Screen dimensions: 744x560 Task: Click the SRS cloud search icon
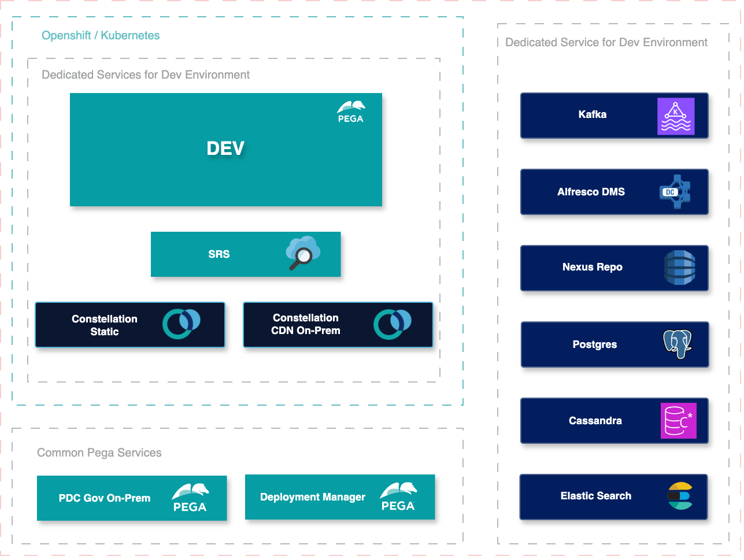click(x=303, y=253)
